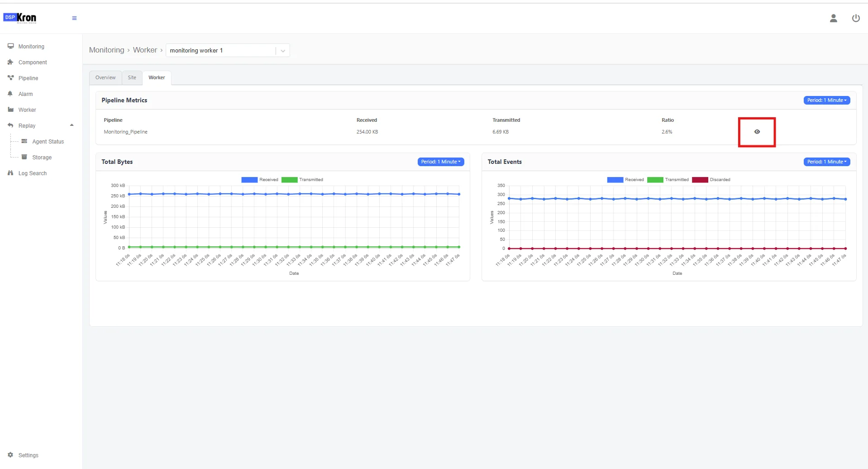Click the Pipeline sidebar icon
The height and width of the screenshot is (469, 868).
click(x=10, y=78)
